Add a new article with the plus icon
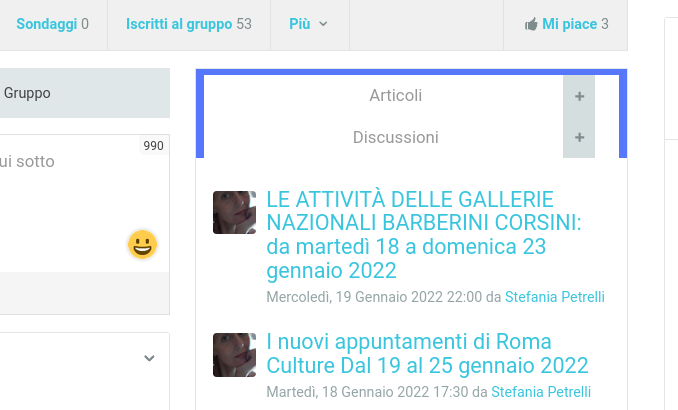The height and width of the screenshot is (410, 678). (579, 96)
